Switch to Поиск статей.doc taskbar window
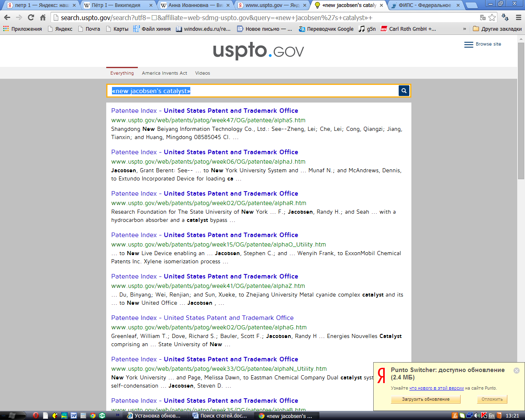 point(220,415)
